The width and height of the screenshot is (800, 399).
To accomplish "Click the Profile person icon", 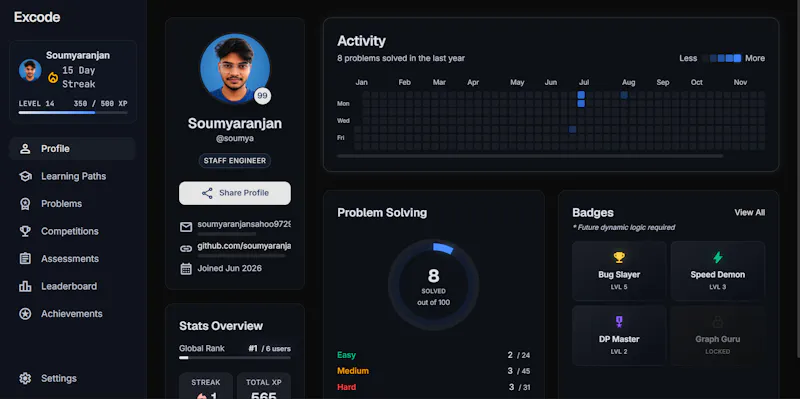I will 25,149.
